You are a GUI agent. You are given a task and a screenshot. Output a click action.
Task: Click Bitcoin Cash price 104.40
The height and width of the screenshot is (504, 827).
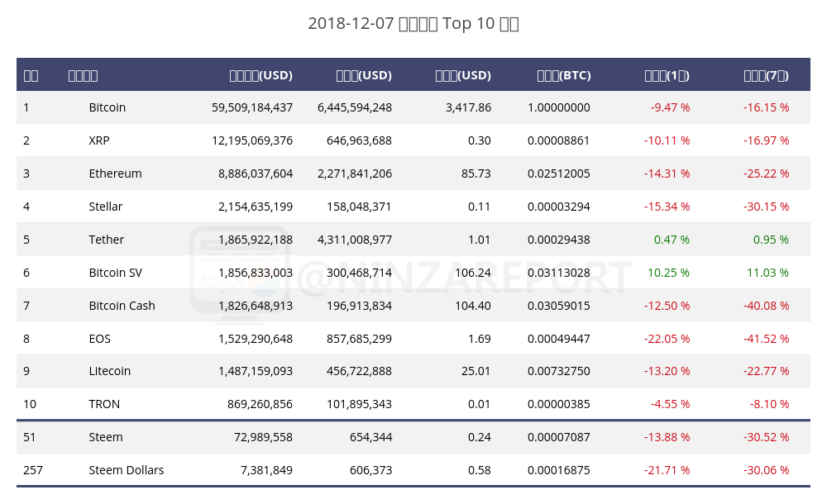click(473, 306)
